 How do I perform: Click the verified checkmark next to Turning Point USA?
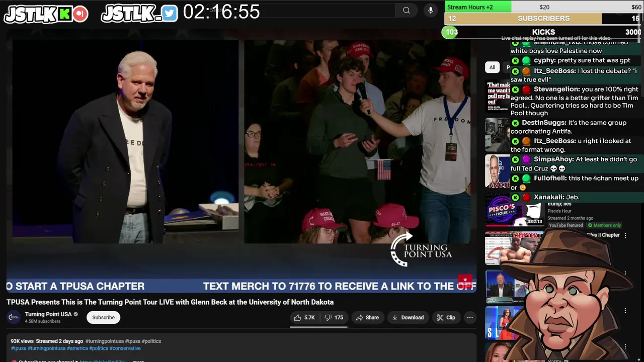(76, 314)
